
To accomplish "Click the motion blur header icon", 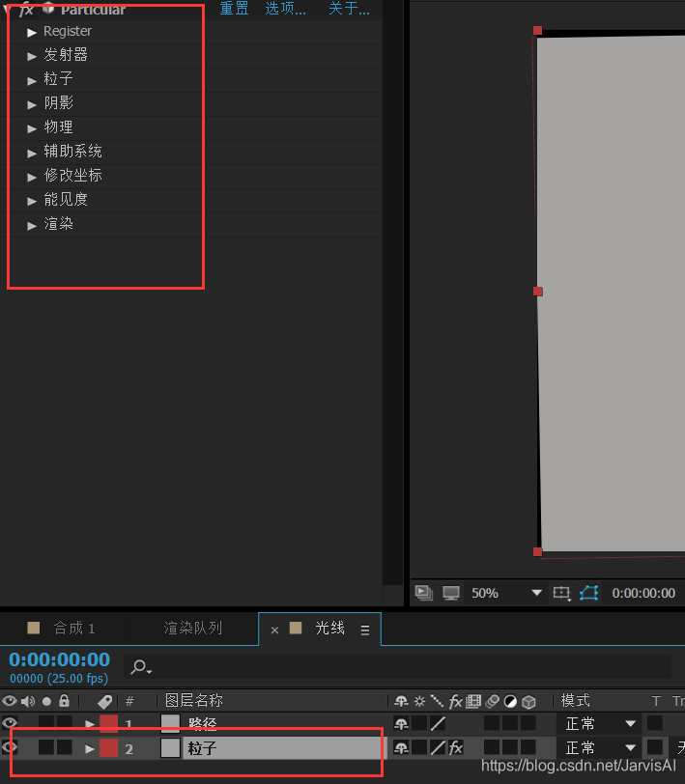I will (x=493, y=702).
